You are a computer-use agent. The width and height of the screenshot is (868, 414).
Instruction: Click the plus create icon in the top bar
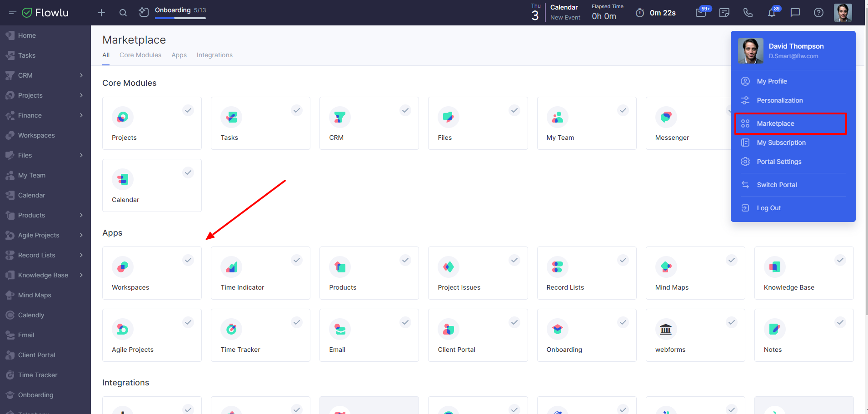click(101, 13)
